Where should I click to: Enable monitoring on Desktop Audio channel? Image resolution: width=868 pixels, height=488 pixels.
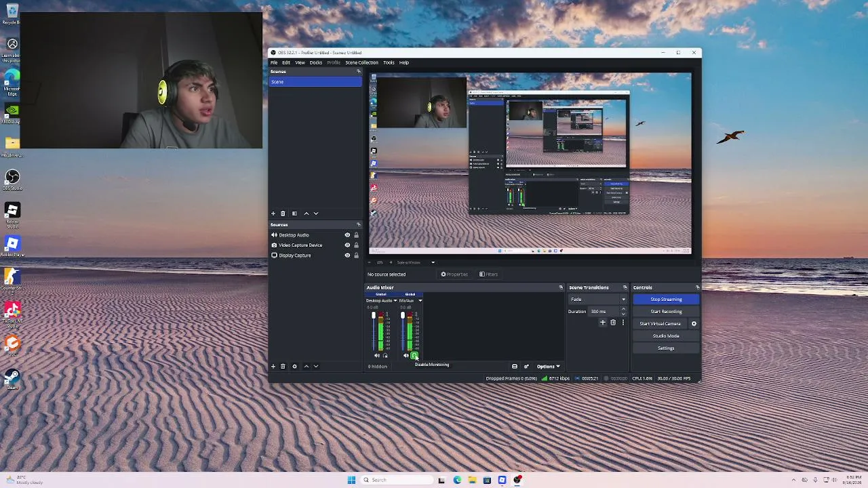[x=385, y=356]
